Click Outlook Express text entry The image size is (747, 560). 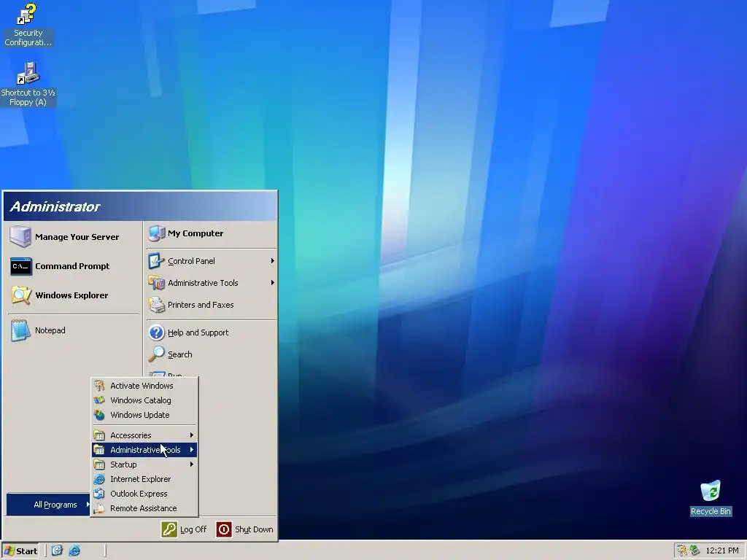tap(139, 494)
